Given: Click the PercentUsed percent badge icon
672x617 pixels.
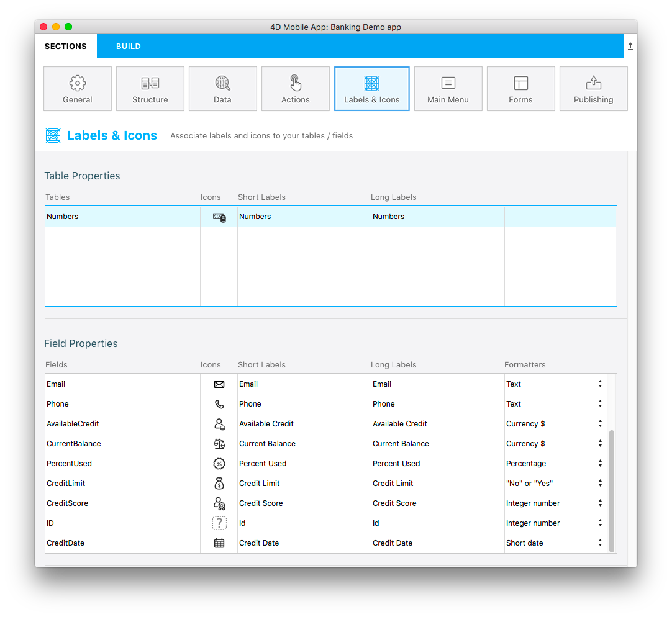Looking at the screenshot, I should click(x=219, y=464).
